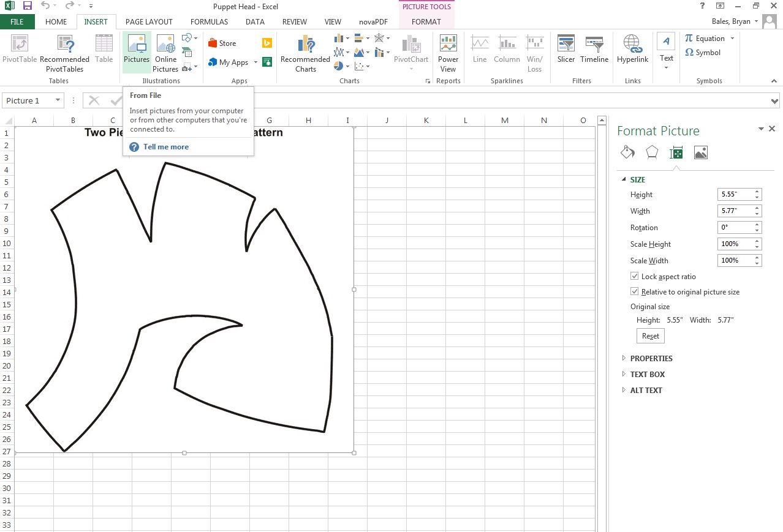The width and height of the screenshot is (783, 532).
Task: Select the Picture icon in Format Picture pane
Action: click(x=700, y=152)
